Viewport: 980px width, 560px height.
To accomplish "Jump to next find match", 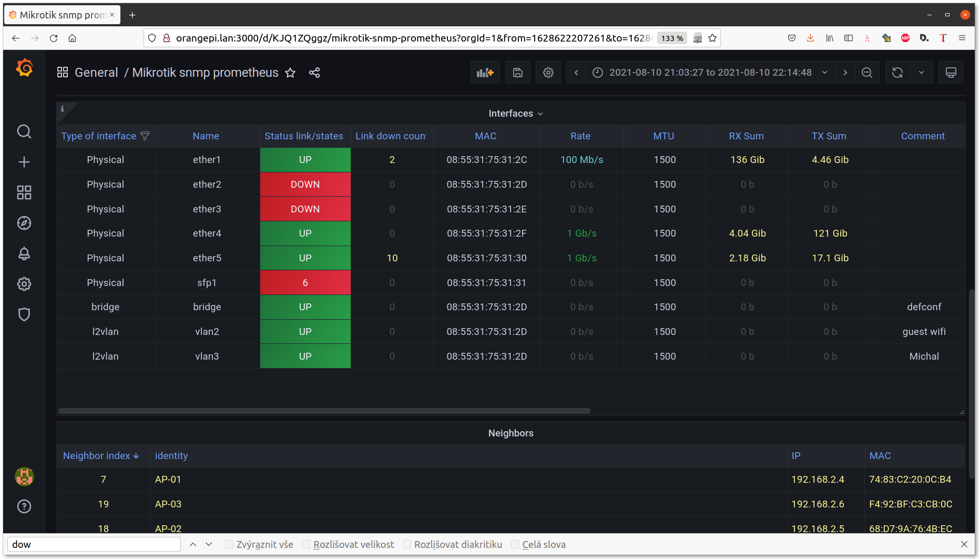I will [209, 544].
